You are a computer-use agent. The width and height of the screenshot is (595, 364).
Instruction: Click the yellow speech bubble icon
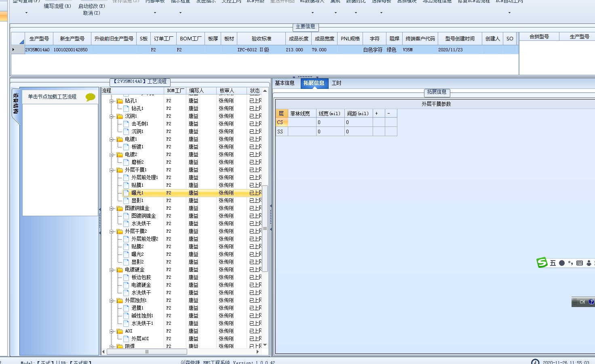click(90, 97)
